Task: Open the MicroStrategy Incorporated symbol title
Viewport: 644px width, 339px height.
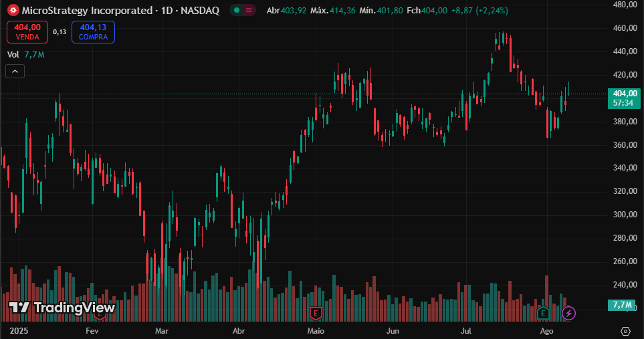Action: point(87,10)
